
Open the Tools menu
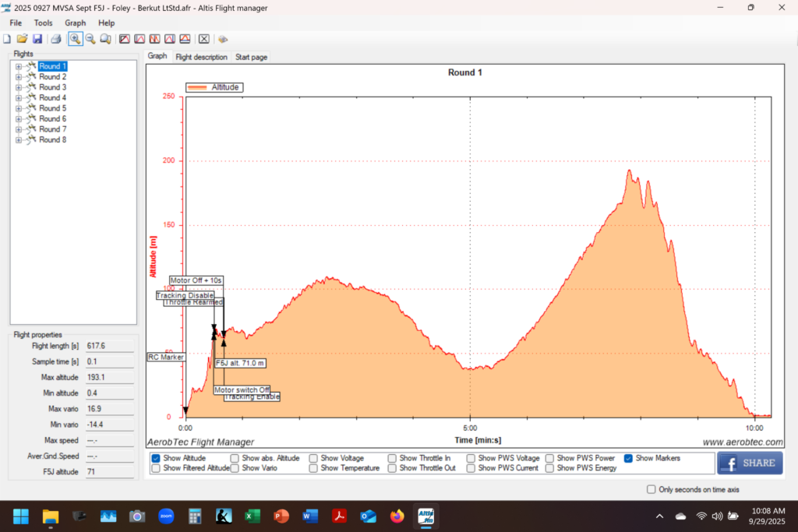click(43, 23)
